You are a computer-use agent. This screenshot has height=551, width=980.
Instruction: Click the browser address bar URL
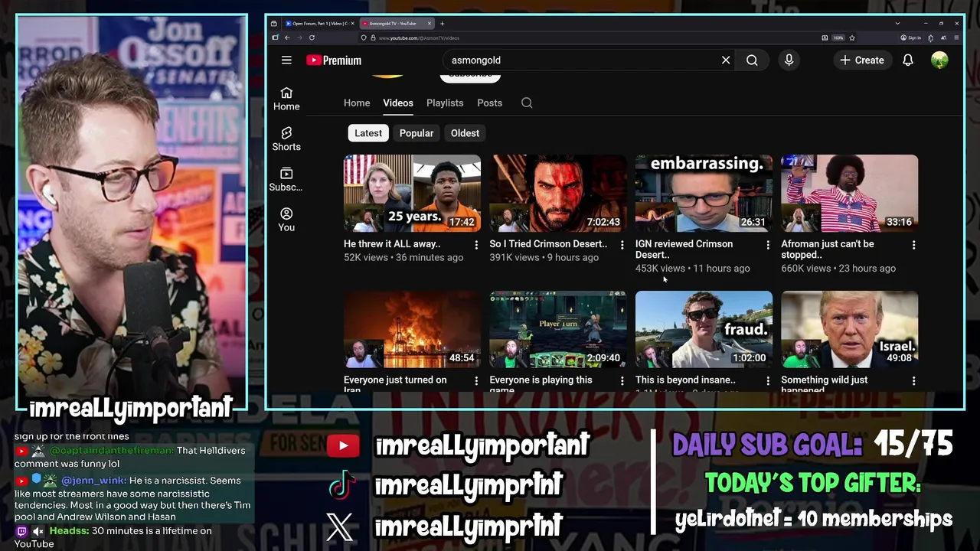[419, 38]
